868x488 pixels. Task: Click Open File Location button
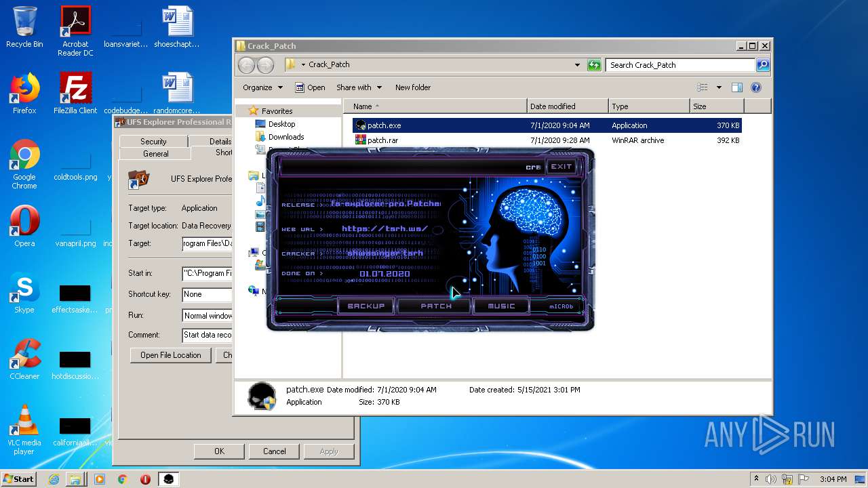click(x=171, y=355)
